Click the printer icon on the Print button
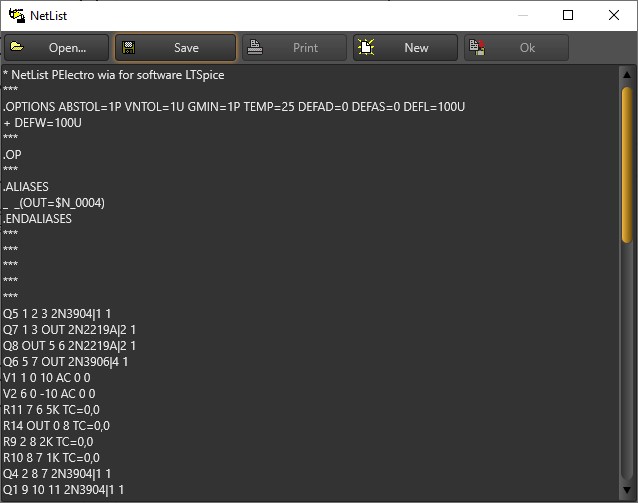The width and height of the screenshot is (638, 503). coord(255,47)
